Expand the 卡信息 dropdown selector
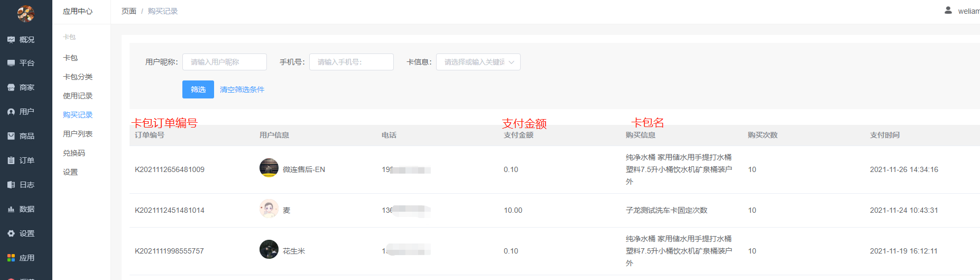Image resolution: width=980 pixels, height=280 pixels. (x=478, y=62)
